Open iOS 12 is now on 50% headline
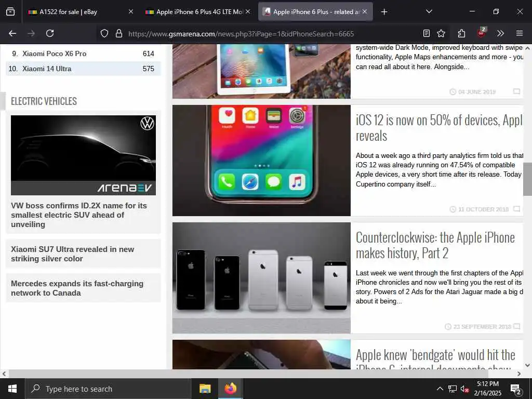The image size is (532, 399). [x=439, y=128]
